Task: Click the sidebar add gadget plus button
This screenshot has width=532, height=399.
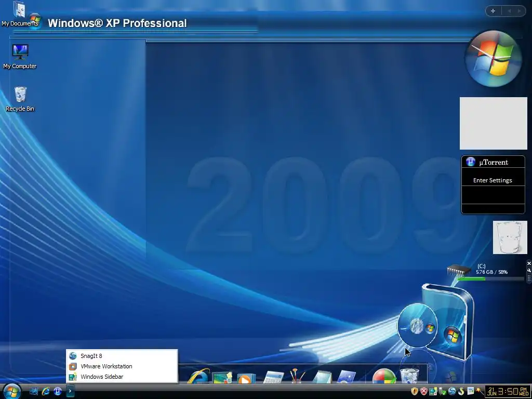Action: (x=493, y=11)
